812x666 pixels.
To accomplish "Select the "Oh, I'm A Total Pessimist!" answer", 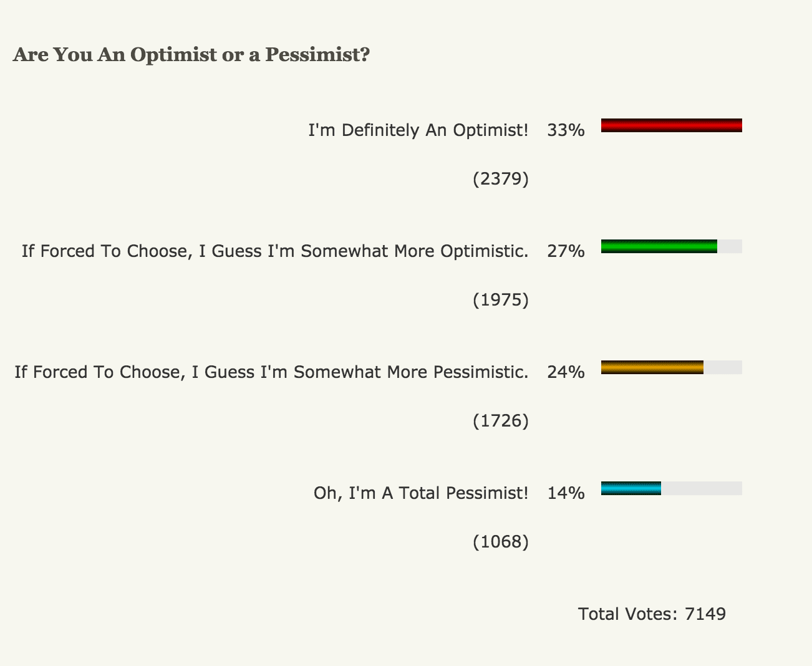I will [420, 493].
